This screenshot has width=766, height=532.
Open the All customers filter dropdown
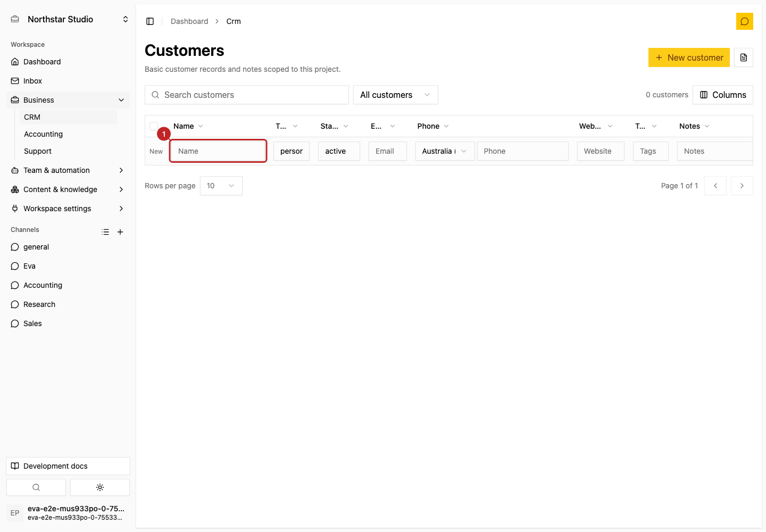396,95
